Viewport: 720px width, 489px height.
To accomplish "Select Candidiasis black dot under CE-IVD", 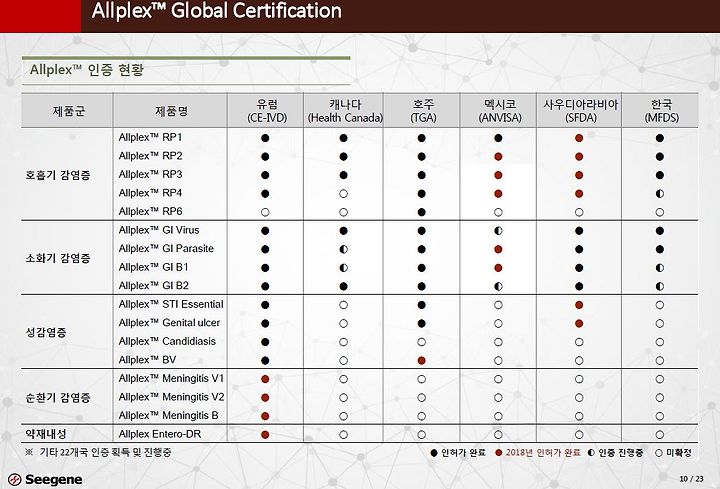I will coord(265,342).
